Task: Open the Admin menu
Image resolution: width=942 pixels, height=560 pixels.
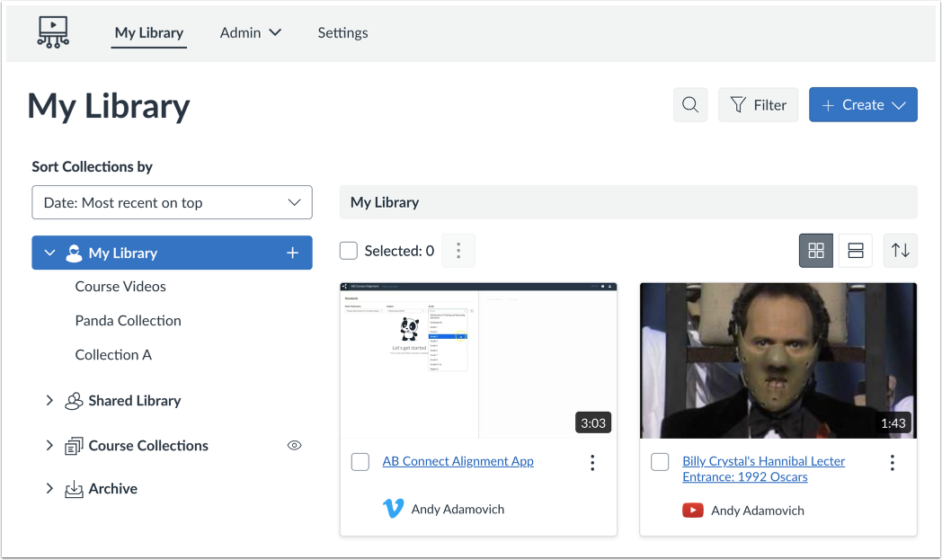Action: (251, 32)
